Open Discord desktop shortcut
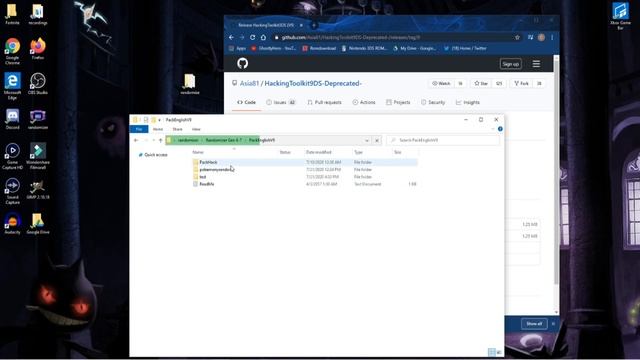This screenshot has height=360, width=640. (12, 118)
